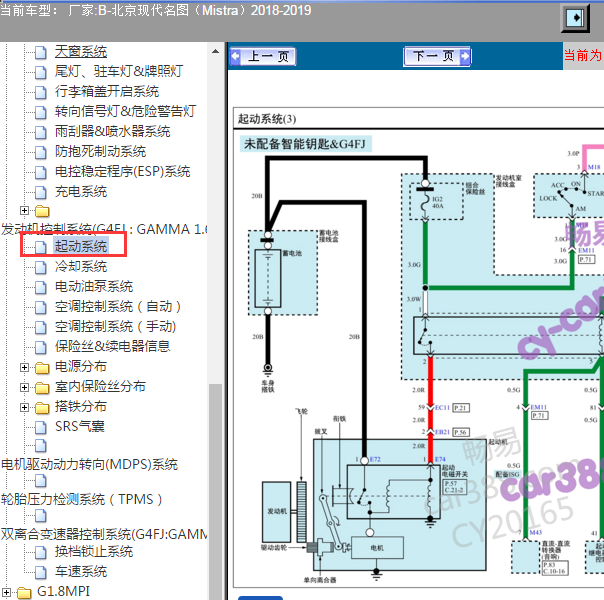Click page icon beside 天窗系统
Image resolution: width=604 pixels, height=600 pixels.
click(41, 52)
